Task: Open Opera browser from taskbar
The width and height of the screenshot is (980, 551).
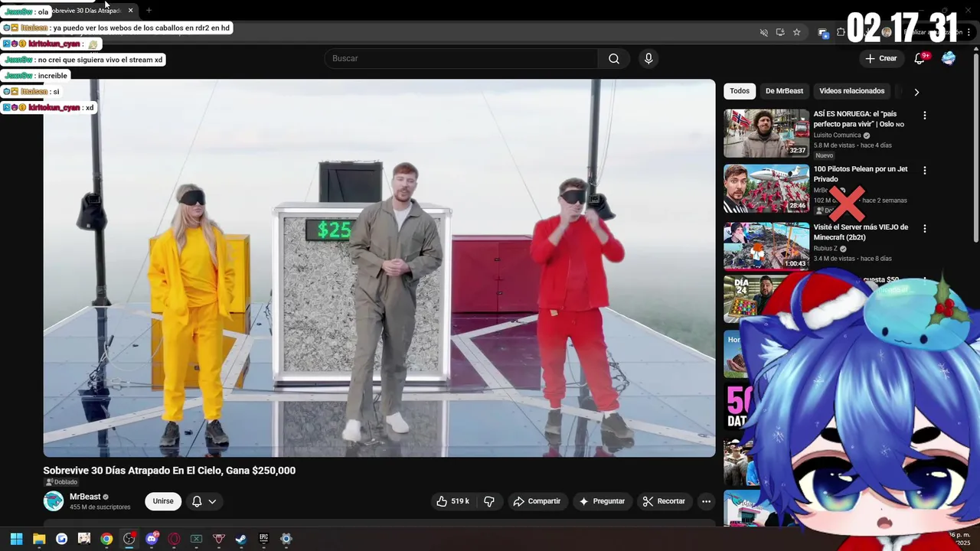Action: pyautogui.click(x=174, y=539)
